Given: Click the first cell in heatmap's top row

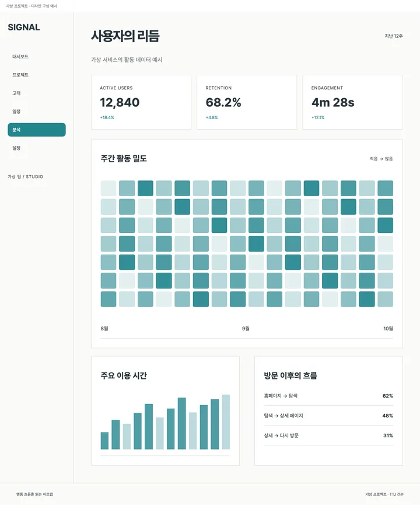Looking at the screenshot, I should pyautogui.click(x=108, y=189).
